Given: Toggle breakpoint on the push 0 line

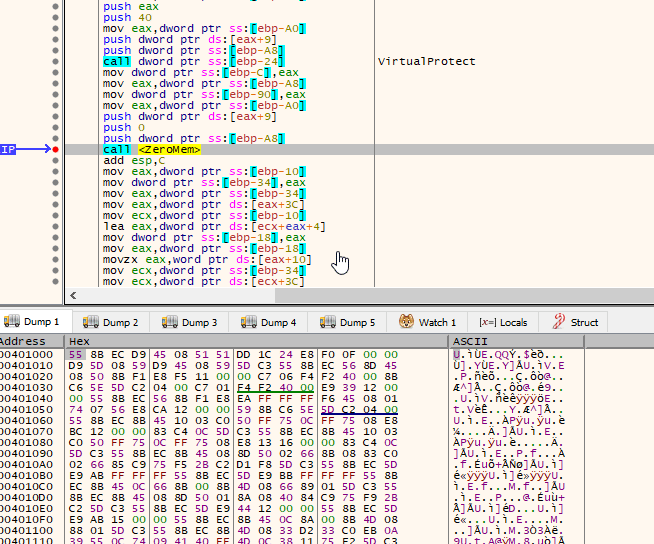Looking at the screenshot, I should [55, 127].
